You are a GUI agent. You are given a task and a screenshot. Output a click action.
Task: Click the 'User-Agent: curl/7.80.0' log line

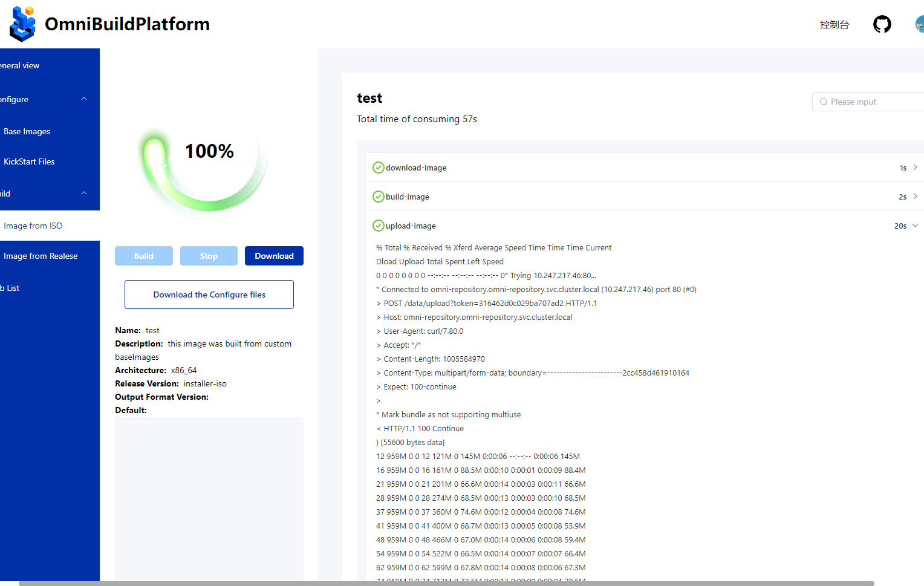click(x=420, y=331)
